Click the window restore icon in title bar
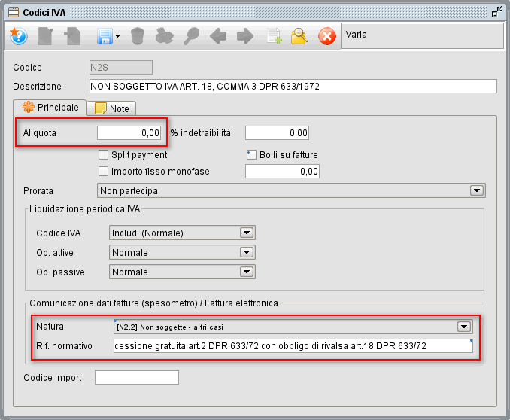The image size is (510, 420). click(x=496, y=12)
